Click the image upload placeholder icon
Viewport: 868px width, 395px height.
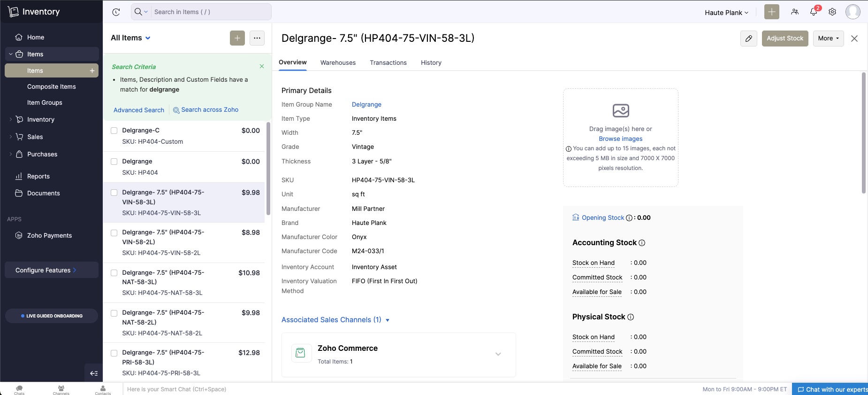(x=621, y=110)
